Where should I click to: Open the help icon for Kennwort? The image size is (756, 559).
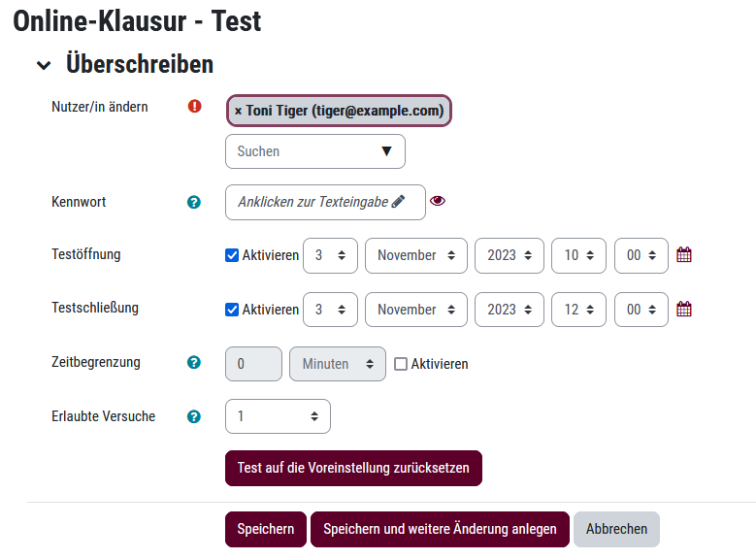coord(194,202)
